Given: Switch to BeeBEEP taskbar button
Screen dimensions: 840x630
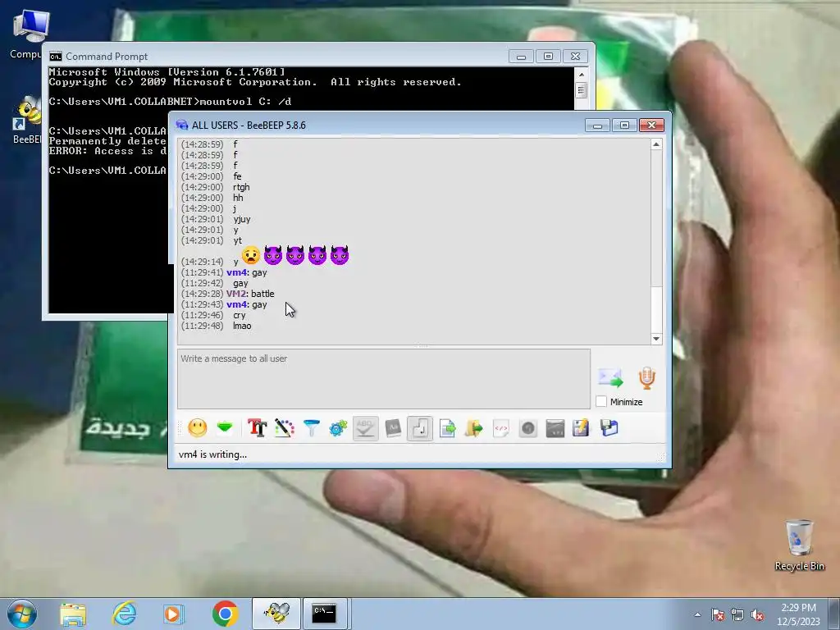Looking at the screenshot, I should (x=276, y=614).
